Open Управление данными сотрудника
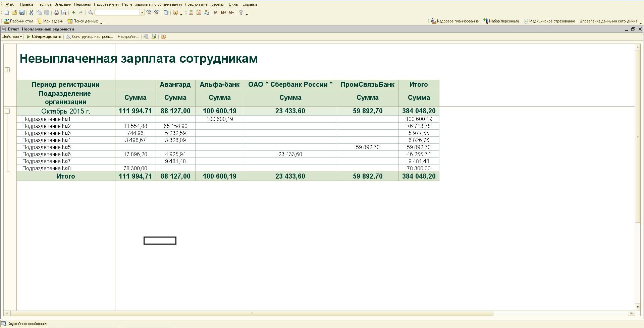644x328 pixels. (608, 21)
